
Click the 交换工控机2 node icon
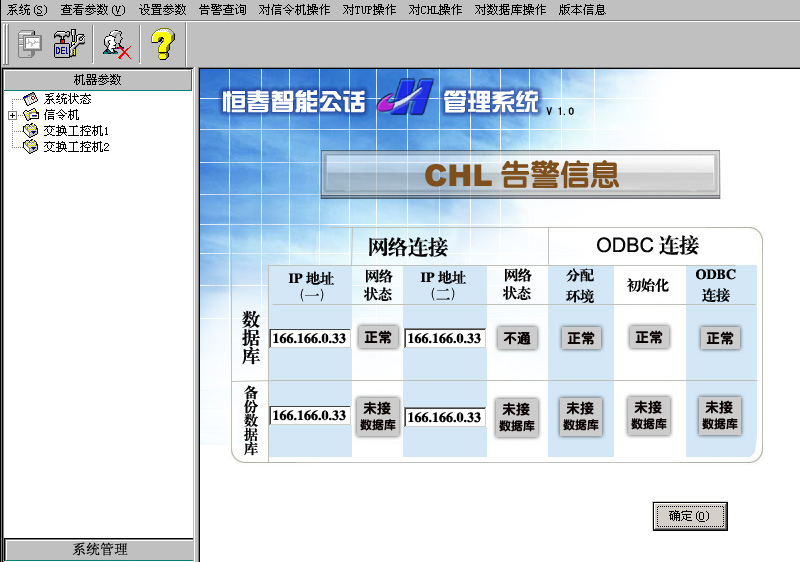[31, 147]
